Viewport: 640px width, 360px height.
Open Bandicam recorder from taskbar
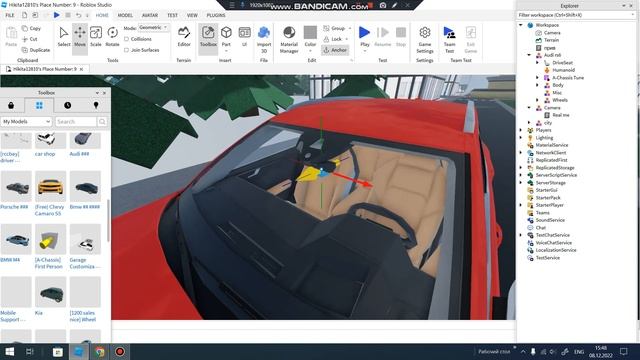[120, 351]
